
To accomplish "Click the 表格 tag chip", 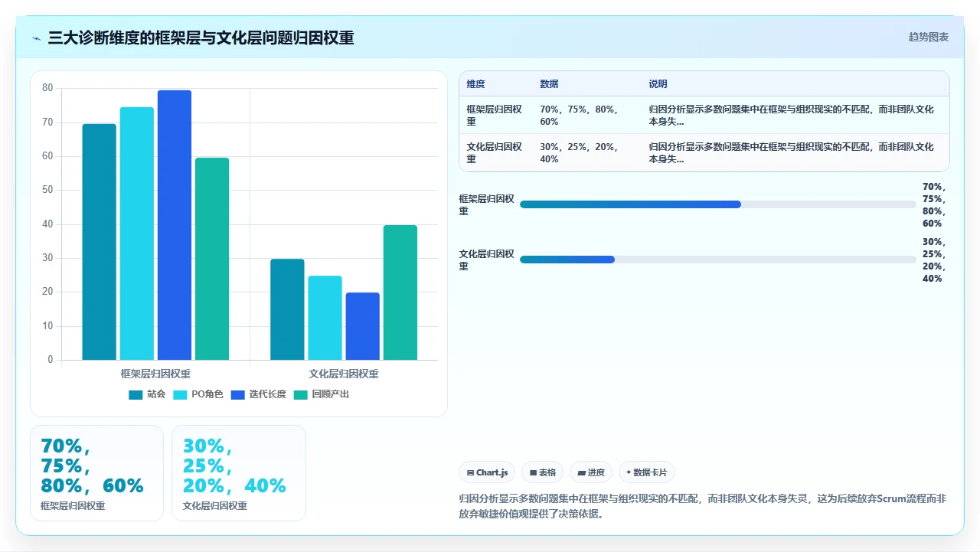I will tap(543, 472).
